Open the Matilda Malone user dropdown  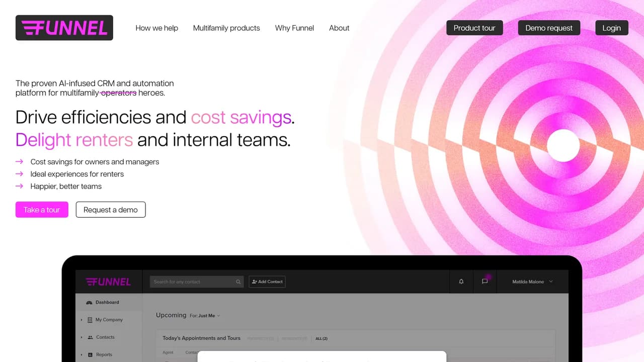tap(532, 282)
